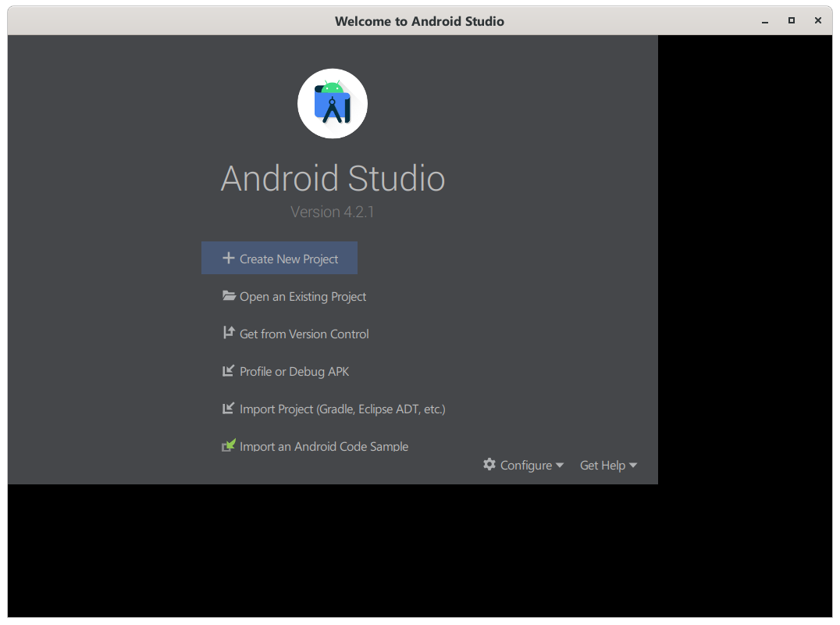Viewport: 840px width, 625px height.
Task: Open the Get Help menu label
Action: [x=602, y=465]
